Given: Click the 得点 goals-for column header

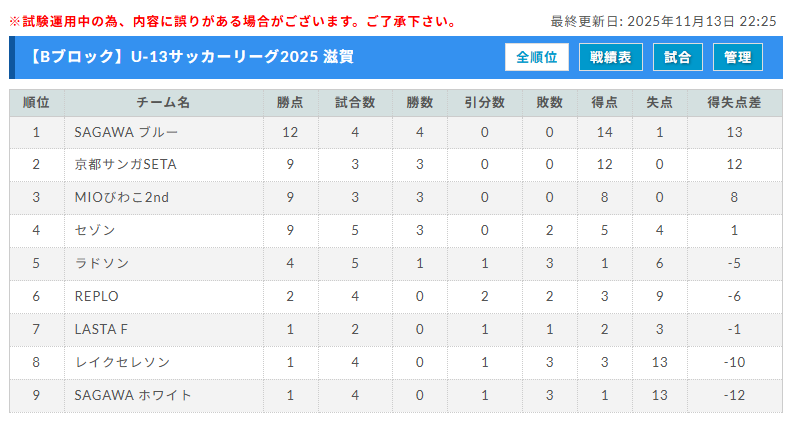Looking at the screenshot, I should [603, 103].
